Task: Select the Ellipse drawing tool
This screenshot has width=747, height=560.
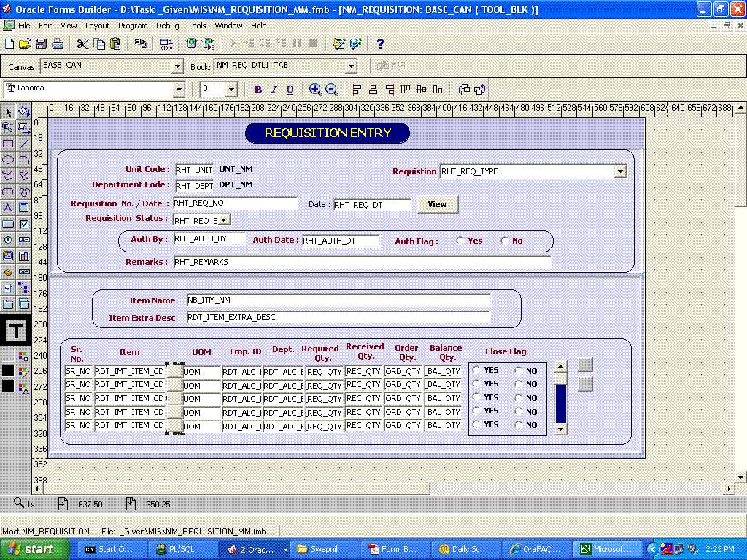Action: [x=8, y=160]
